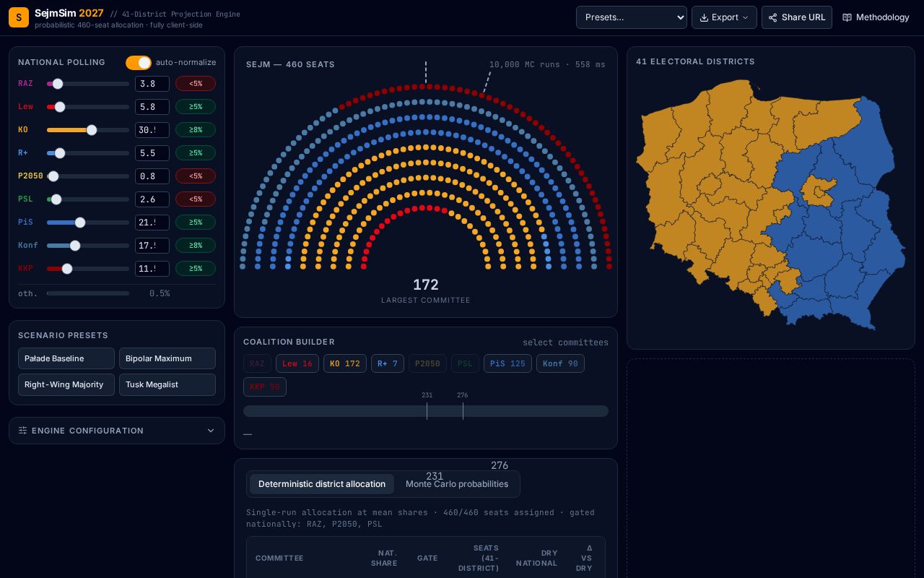Click the P2050 polling value field
Viewport: 924px width, 578px height.
152,176
